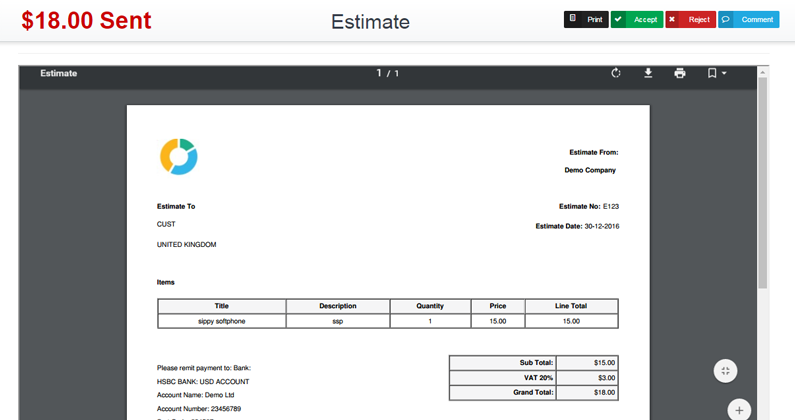Click the "Description" column header
Viewport: 795px width, 420px height.
338,306
